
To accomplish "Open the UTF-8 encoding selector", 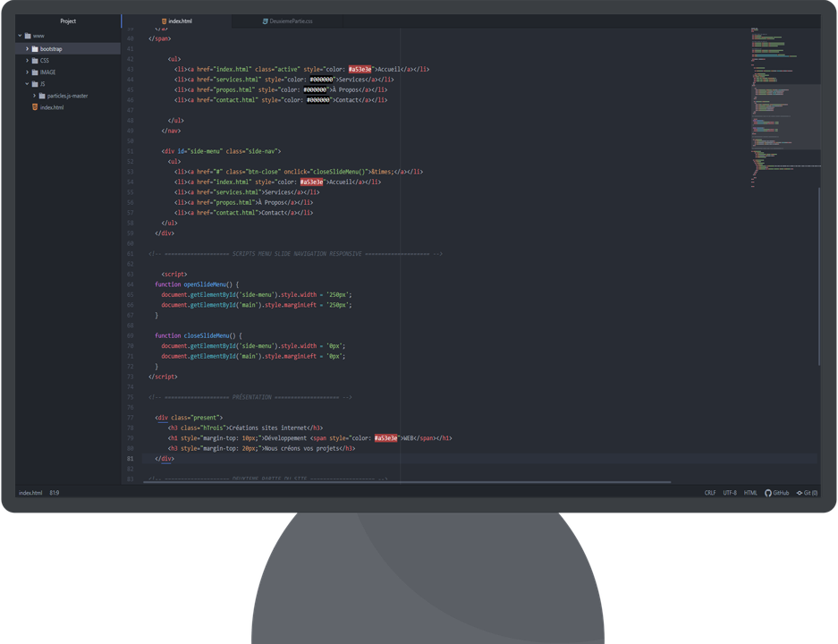I will pos(730,493).
